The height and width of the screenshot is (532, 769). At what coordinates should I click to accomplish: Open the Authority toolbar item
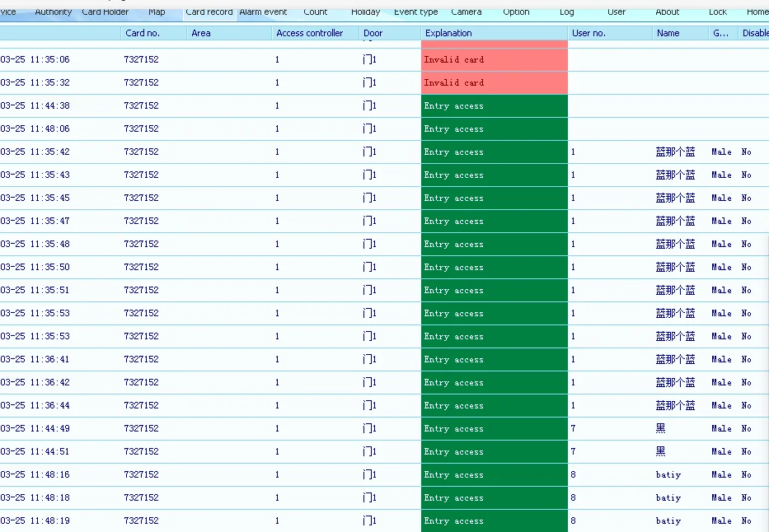pyautogui.click(x=54, y=12)
